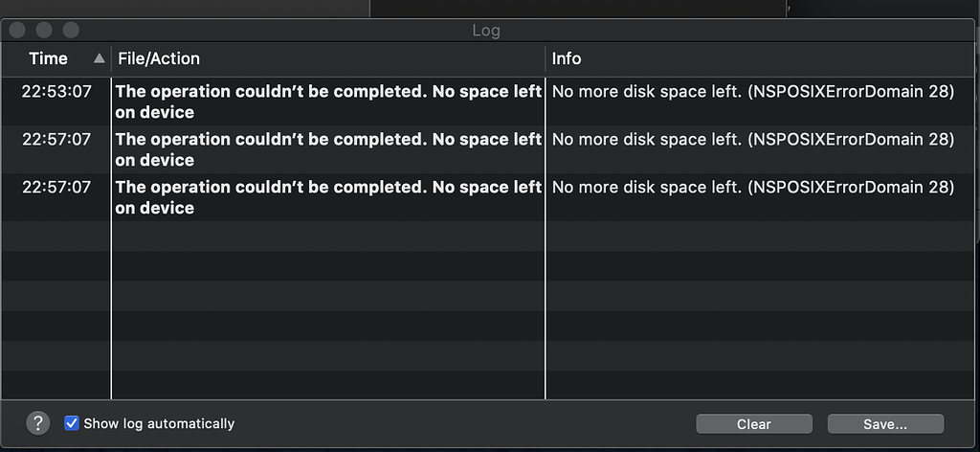
Task: Select the 22:53:07 log entry timestamp
Action: click(x=56, y=92)
